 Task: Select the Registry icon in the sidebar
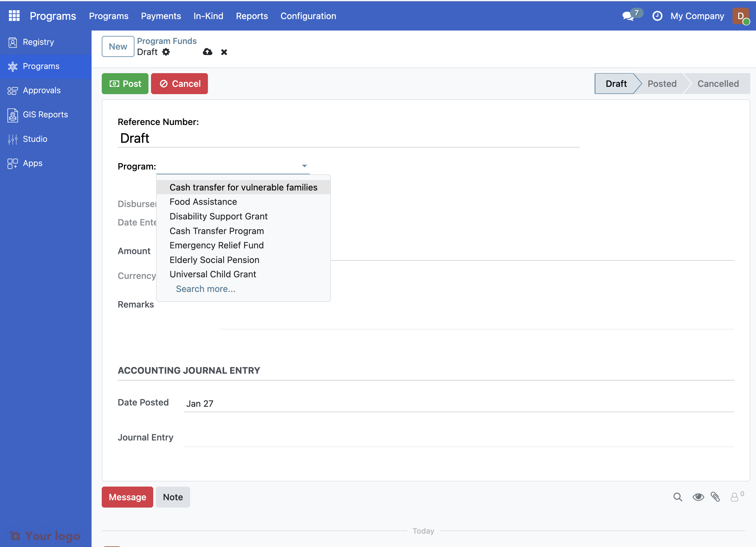(x=12, y=42)
